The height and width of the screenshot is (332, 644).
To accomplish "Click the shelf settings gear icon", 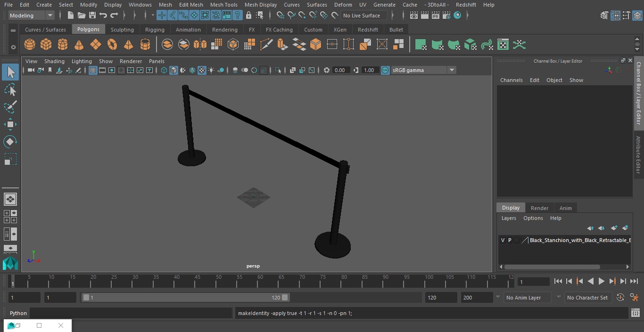I will pos(13,47).
